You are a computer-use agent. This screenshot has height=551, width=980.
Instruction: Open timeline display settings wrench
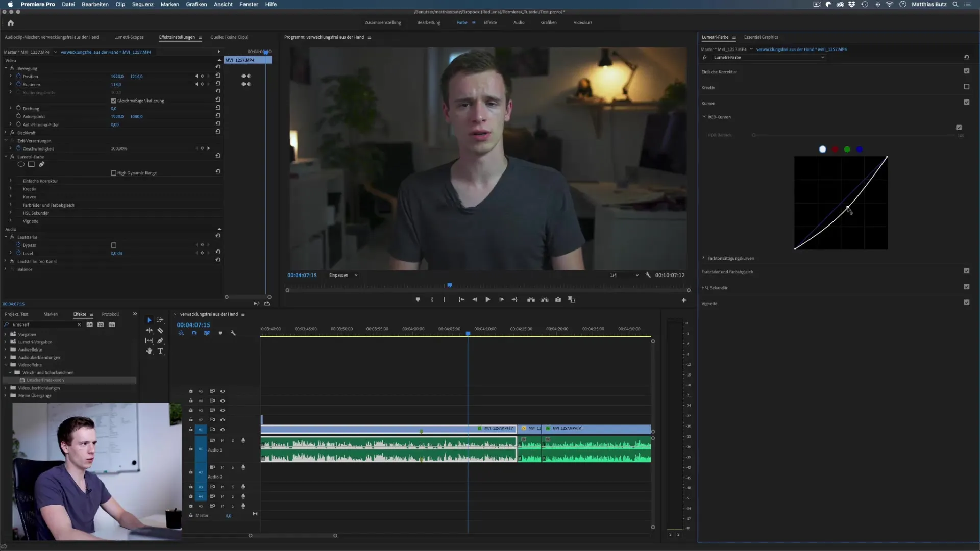click(x=233, y=333)
